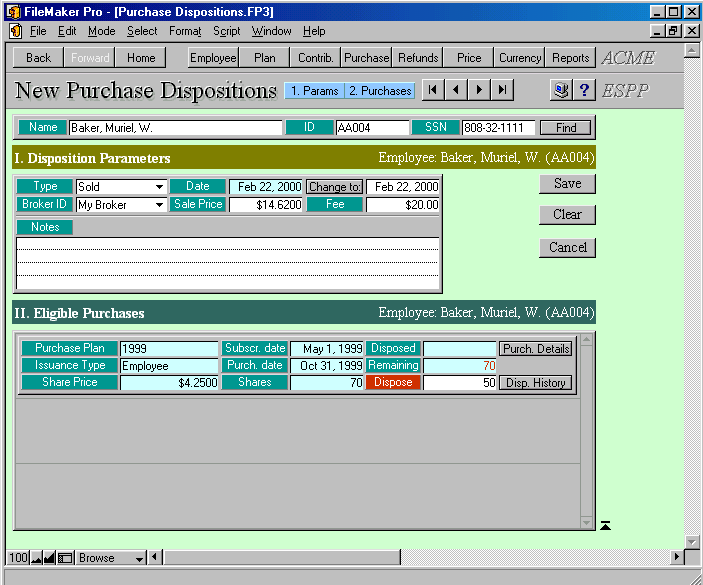
Task: Click the Dispose quantity field showing 50
Action: 460,383
